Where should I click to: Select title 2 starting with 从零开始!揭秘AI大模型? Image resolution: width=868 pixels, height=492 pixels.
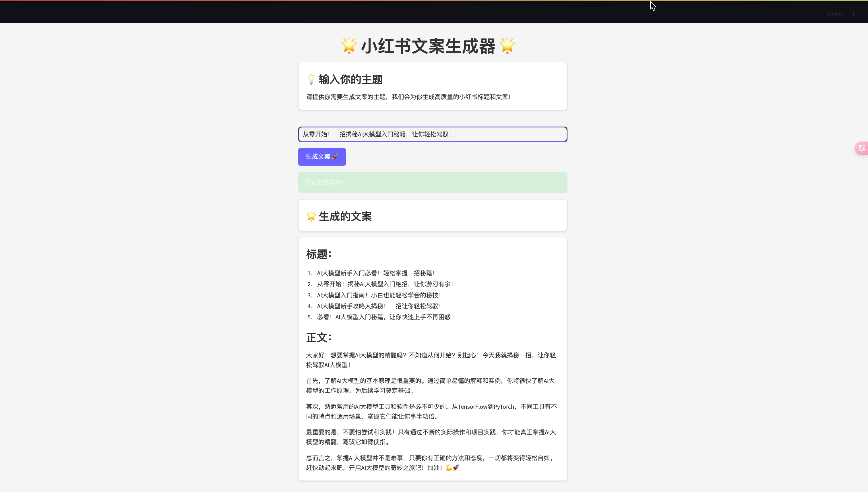click(385, 284)
